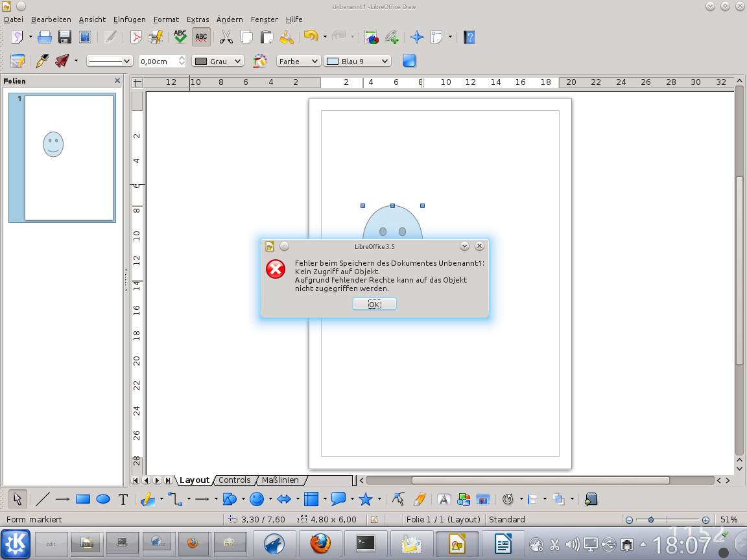
Task: Expand the Arrow Style dropdown arrow
Action: 76,61
